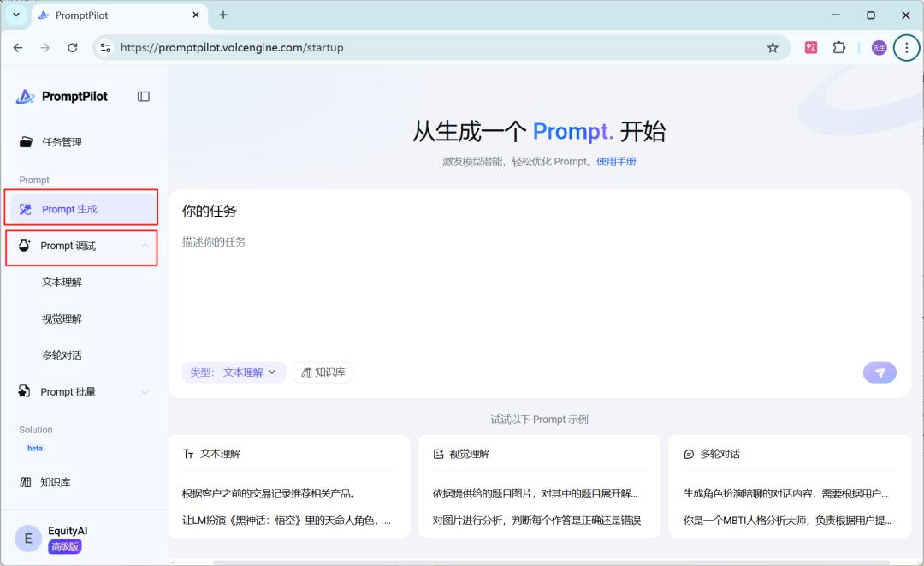
Task: Click the browser back arrow
Action: 18,48
